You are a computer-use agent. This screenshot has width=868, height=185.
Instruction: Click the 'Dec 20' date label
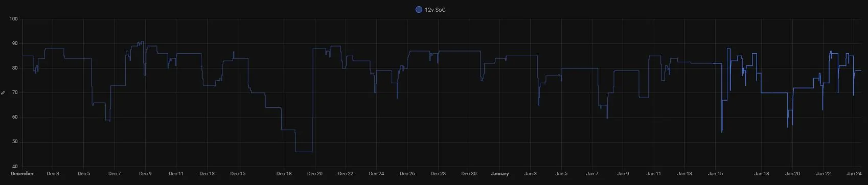tap(315, 174)
